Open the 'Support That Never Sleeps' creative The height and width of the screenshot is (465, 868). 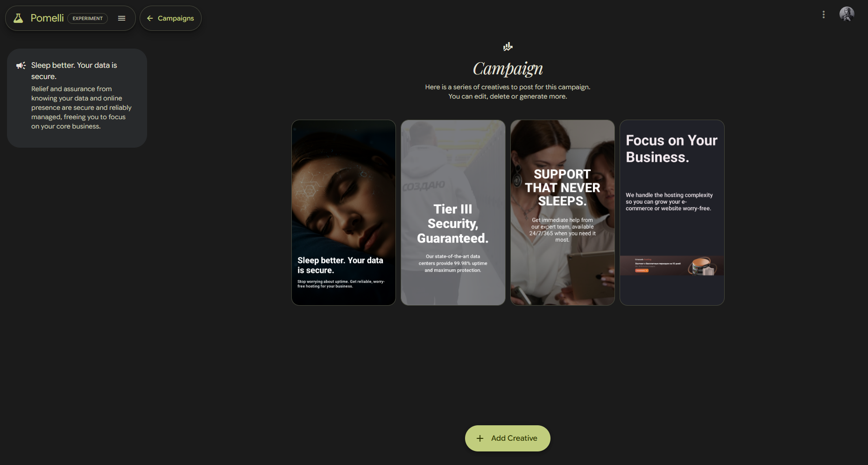coord(563,213)
